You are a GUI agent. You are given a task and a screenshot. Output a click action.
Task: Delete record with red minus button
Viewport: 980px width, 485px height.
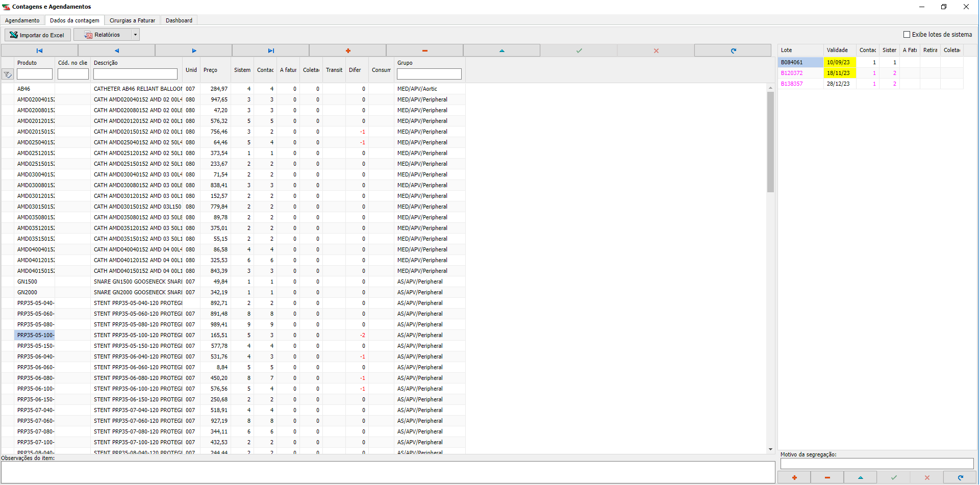pyautogui.click(x=424, y=50)
